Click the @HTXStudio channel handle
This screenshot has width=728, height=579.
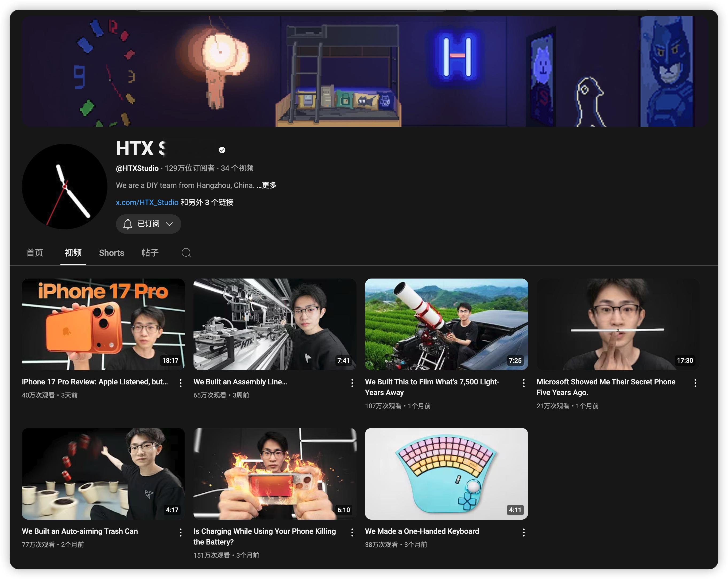(137, 168)
